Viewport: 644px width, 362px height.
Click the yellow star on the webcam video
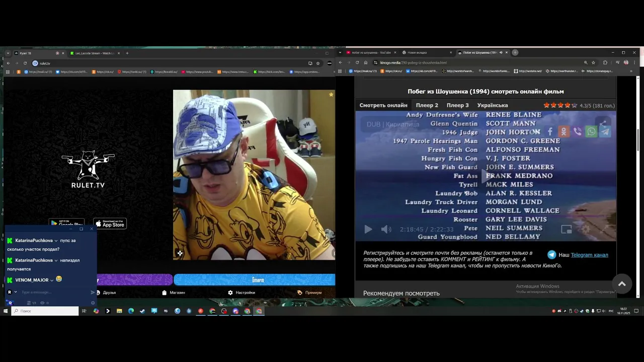(x=331, y=94)
